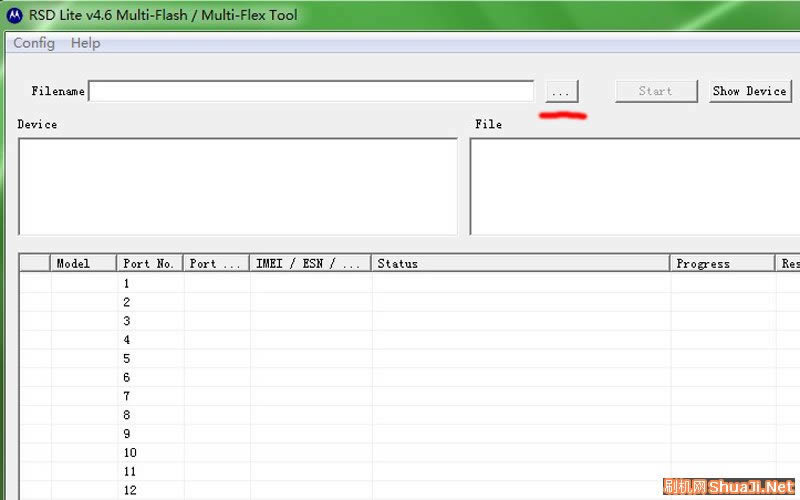Open the Config menu
Screen dimensions: 800x500
pos(34,43)
